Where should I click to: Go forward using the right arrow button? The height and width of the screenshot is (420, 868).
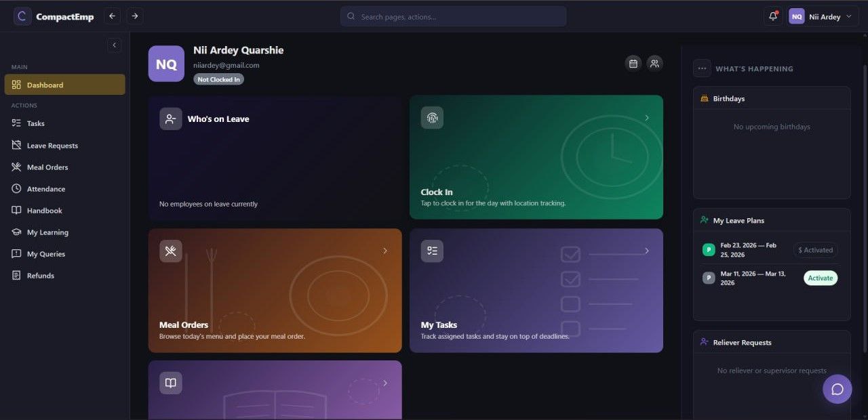(x=134, y=16)
